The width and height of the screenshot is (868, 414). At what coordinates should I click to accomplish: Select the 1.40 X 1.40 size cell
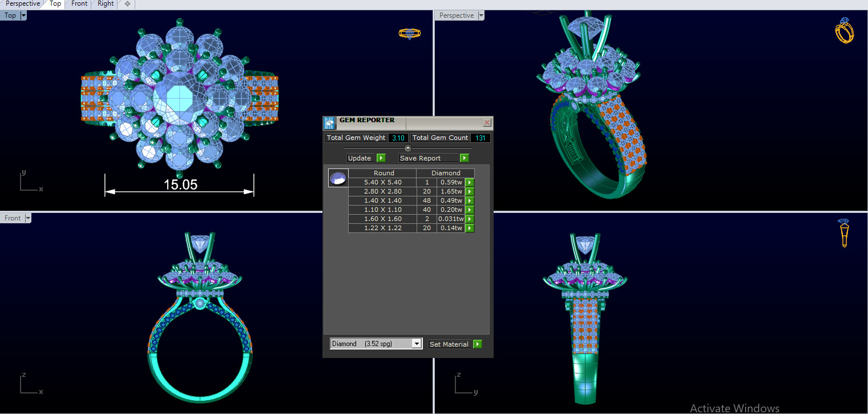coord(382,201)
